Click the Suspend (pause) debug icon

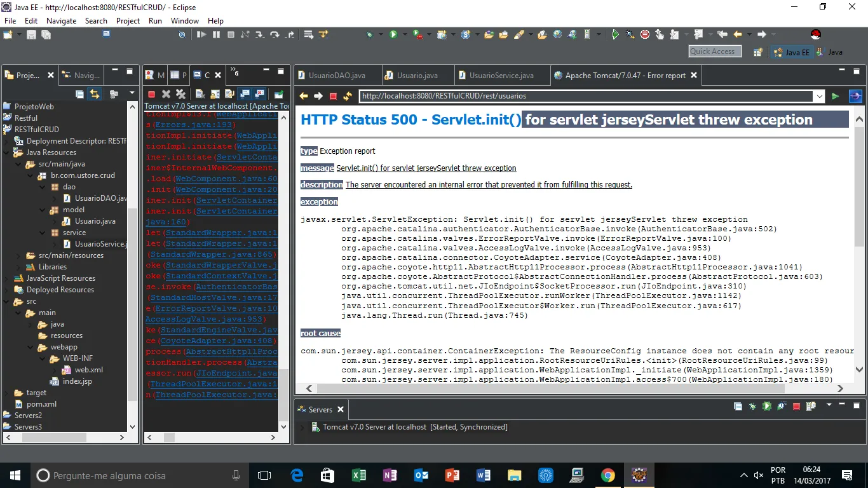[216, 35]
